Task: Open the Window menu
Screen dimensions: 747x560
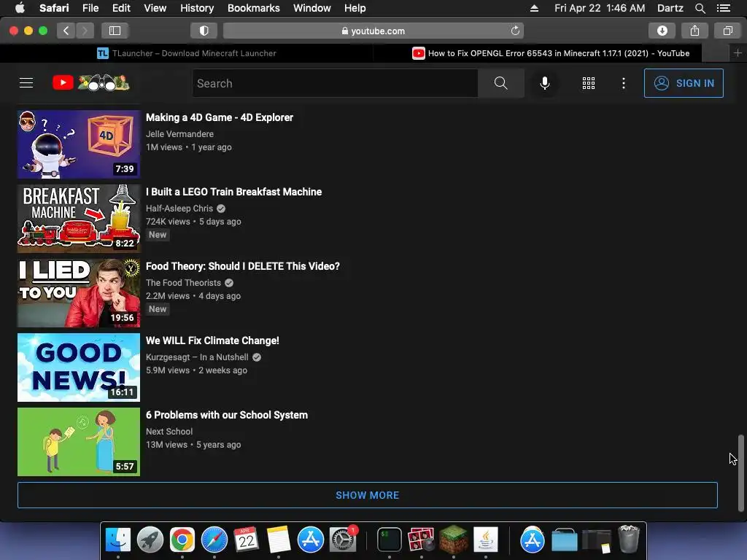Action: click(x=312, y=8)
